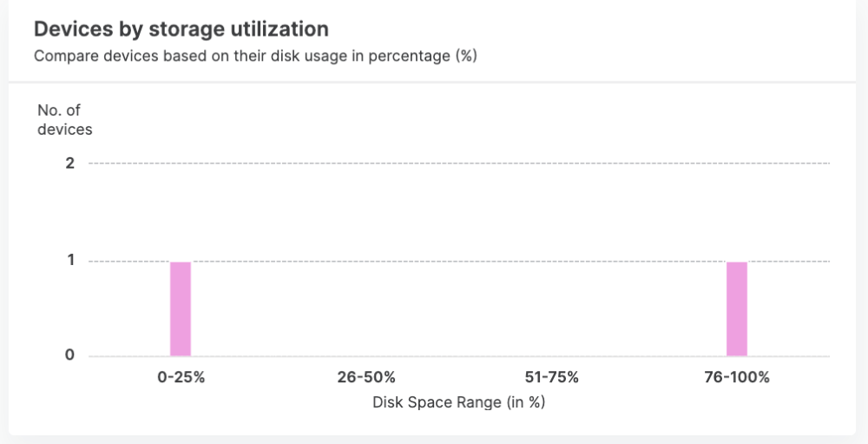
Task: Click the top of the 76-100% bar
Action: point(737,263)
